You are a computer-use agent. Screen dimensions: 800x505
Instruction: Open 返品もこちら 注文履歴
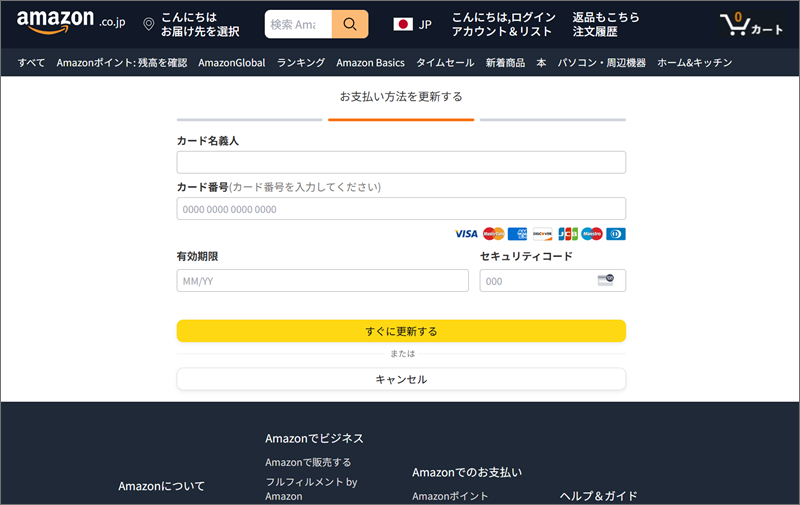(606, 24)
